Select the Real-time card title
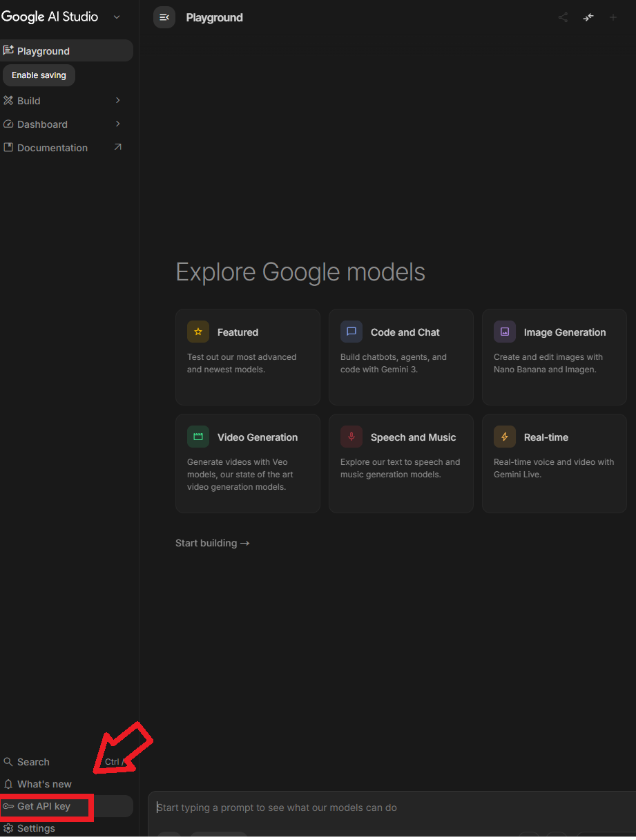This screenshot has height=840, width=636. point(546,437)
